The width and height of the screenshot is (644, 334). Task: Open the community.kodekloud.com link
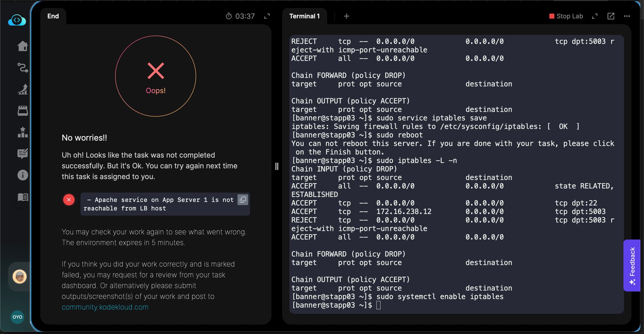pyautogui.click(x=105, y=307)
